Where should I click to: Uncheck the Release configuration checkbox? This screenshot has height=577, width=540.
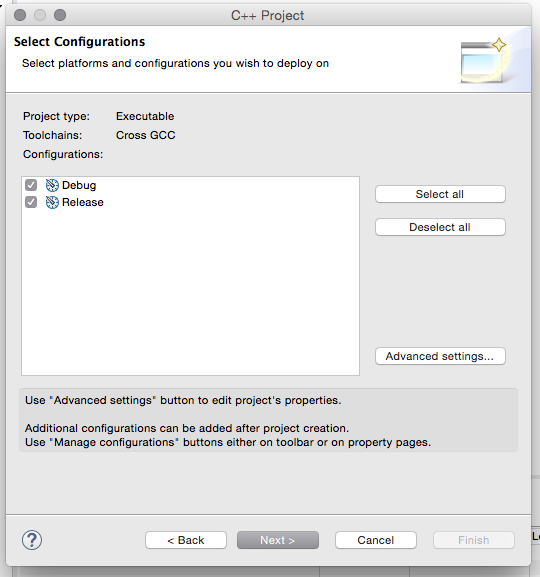tap(31, 202)
